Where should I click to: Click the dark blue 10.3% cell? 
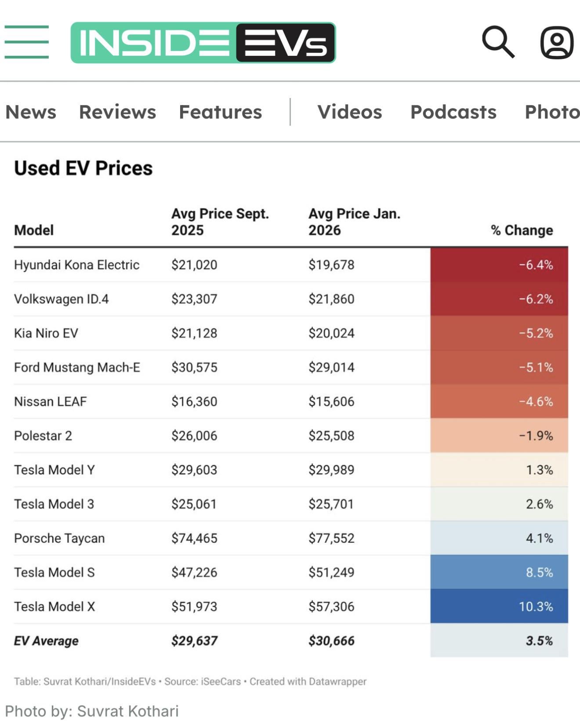(499, 607)
